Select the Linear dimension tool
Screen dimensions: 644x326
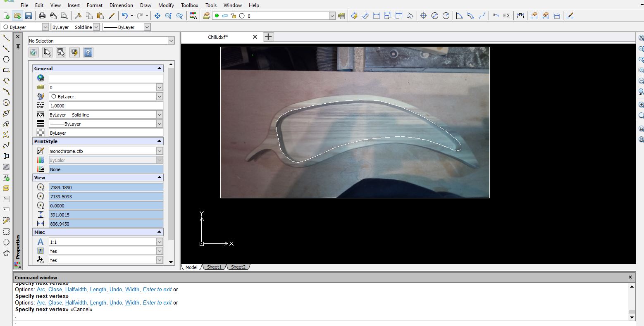pos(377,16)
